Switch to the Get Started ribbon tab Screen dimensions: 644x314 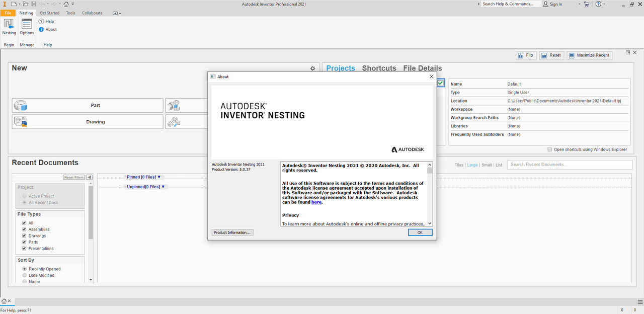pos(49,13)
